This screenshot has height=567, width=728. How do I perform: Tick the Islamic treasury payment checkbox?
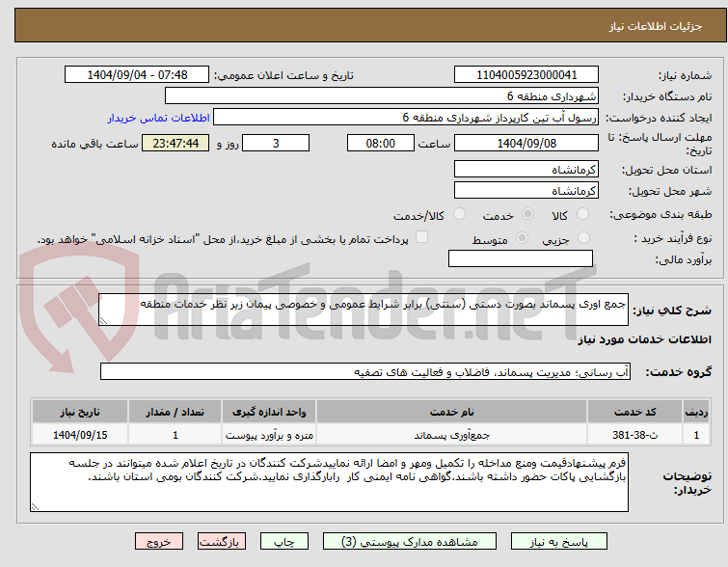[421, 237]
